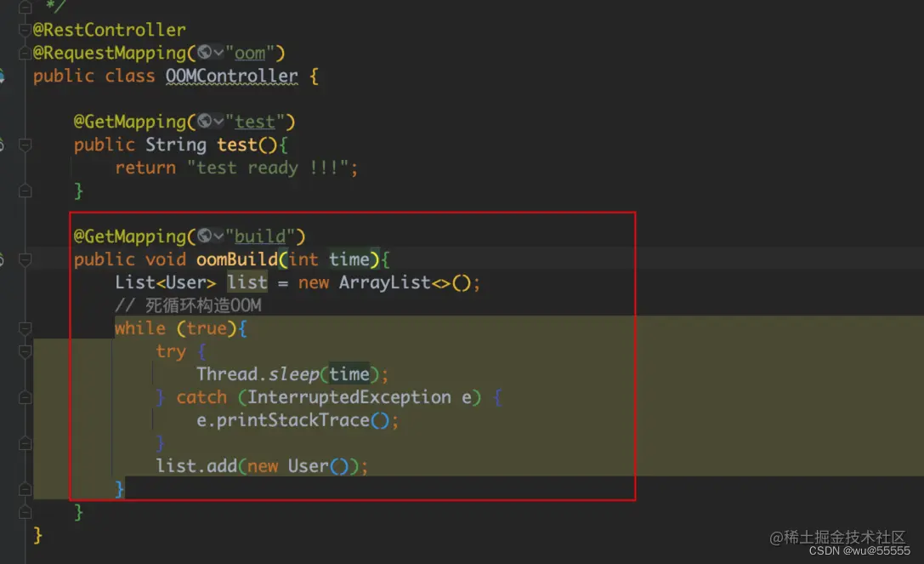Screen dimensions: 924x564
Task: Click the OOMController class name
Action: pyautogui.click(x=231, y=76)
